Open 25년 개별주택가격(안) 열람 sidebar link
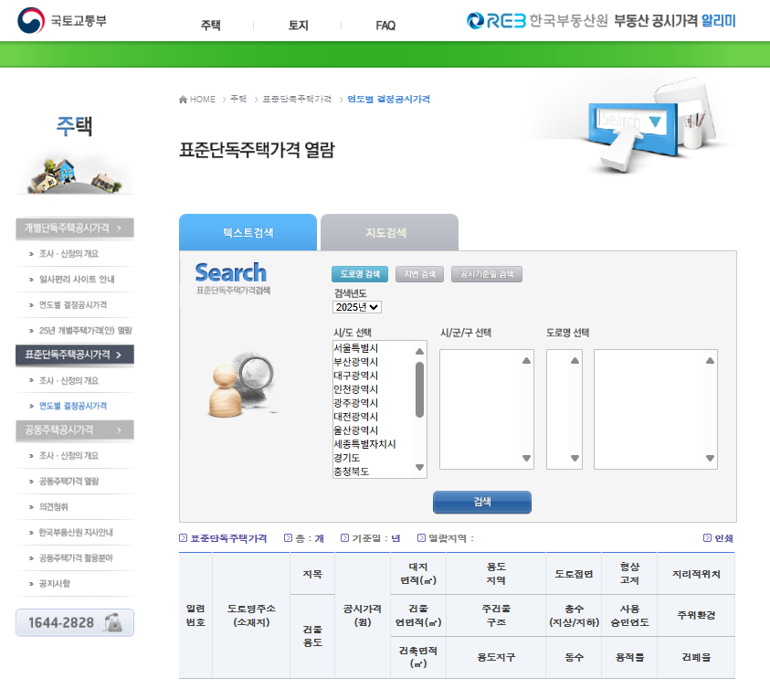The width and height of the screenshot is (770, 700). [86, 331]
